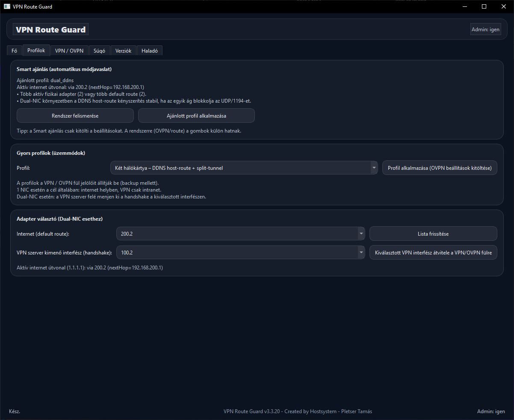Image resolution: width=514 pixels, height=420 pixels.
Task: Select the Profilok tab
Action: point(36,50)
